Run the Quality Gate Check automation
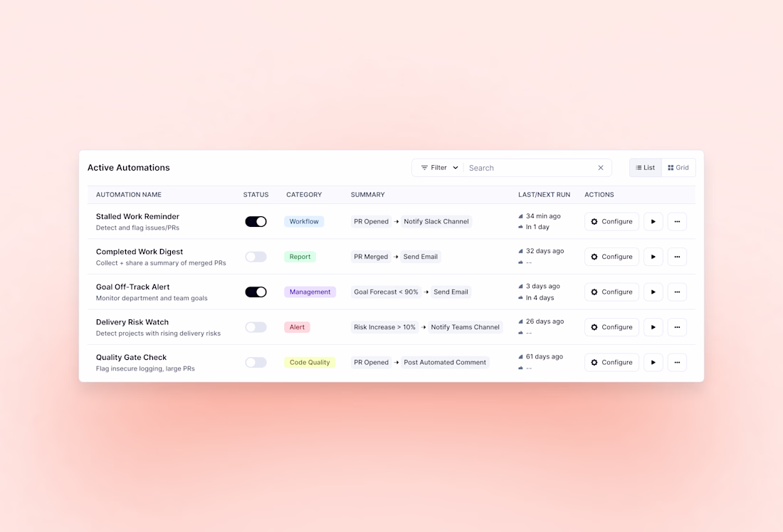 click(x=653, y=362)
